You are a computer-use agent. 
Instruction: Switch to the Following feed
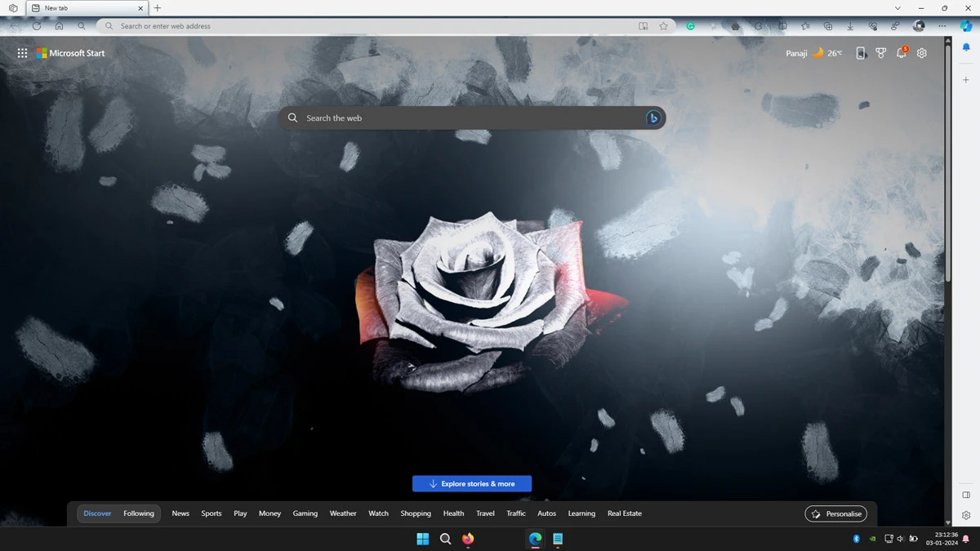coord(139,513)
